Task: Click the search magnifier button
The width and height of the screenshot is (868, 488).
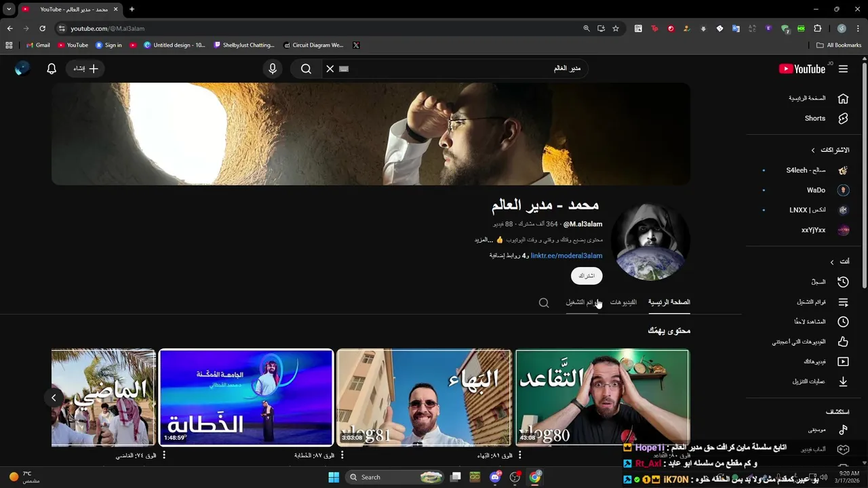Action: 306,68
